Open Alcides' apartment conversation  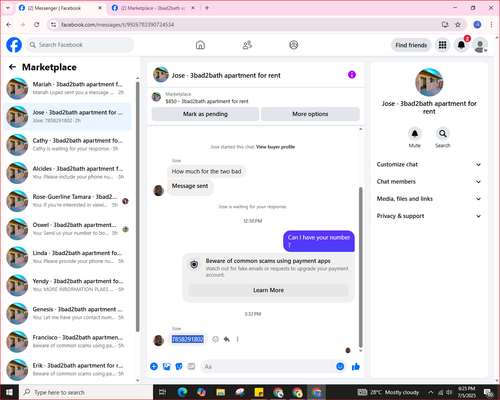pos(67,173)
